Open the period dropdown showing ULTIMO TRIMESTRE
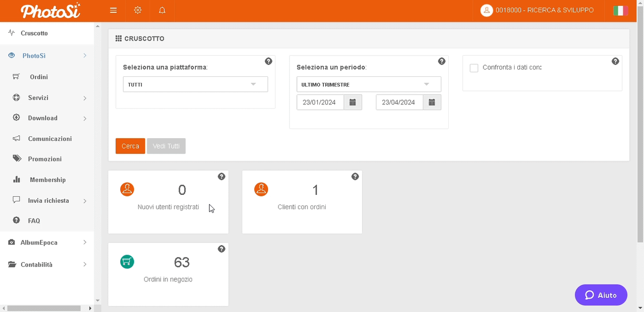644x312 pixels. pos(369,85)
